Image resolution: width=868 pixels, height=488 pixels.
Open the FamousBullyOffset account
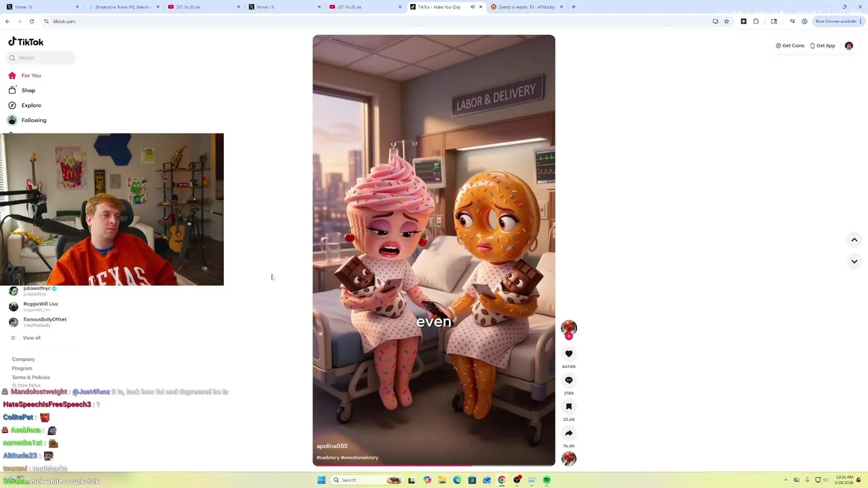click(38, 322)
